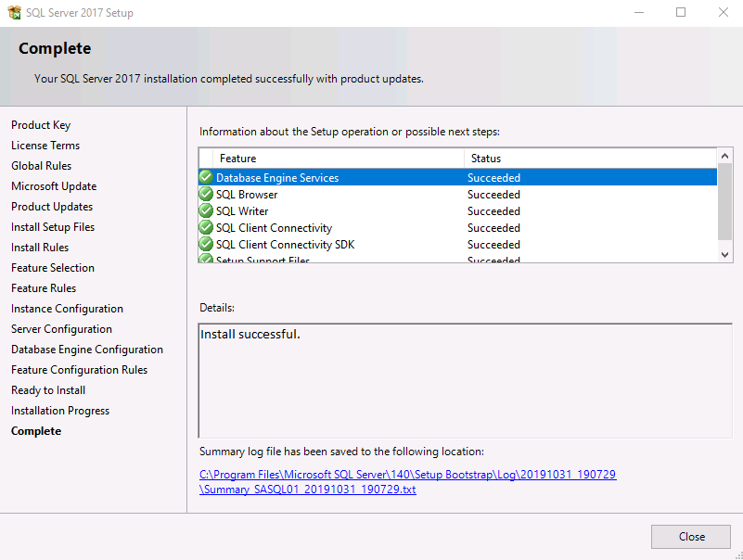This screenshot has height=560, width=743.
Task: Click License Terms step in sidebar
Action: (45, 146)
